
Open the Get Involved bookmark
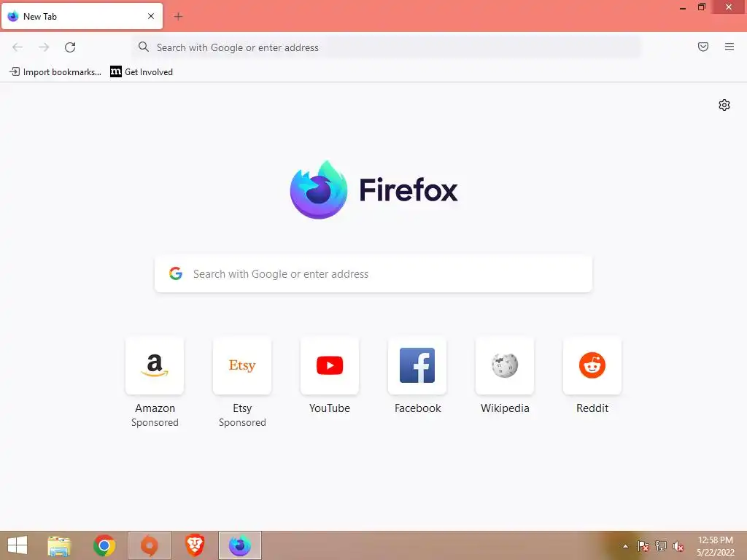pyautogui.click(x=142, y=72)
